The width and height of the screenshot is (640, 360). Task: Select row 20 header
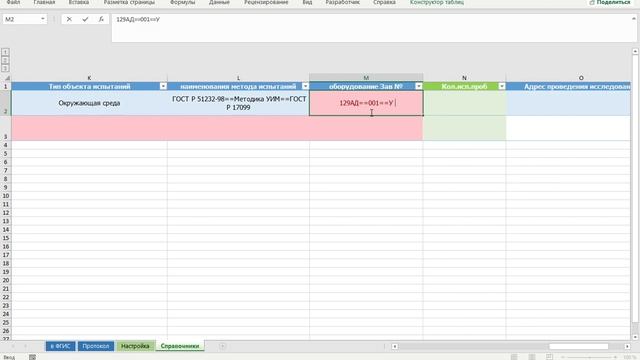[x=6, y=280]
